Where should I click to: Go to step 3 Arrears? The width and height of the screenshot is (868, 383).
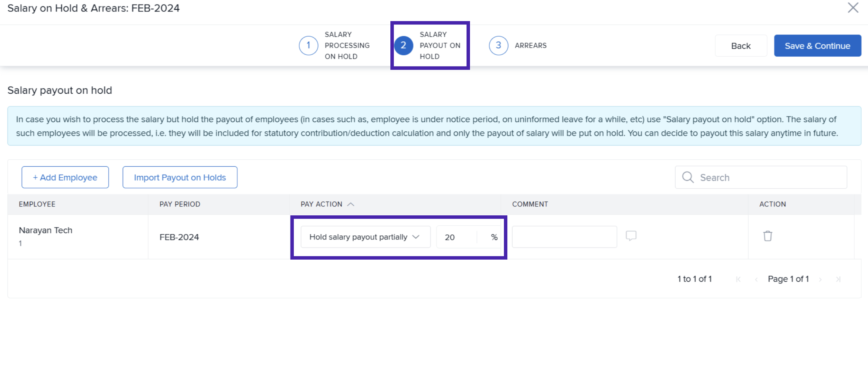tap(498, 46)
